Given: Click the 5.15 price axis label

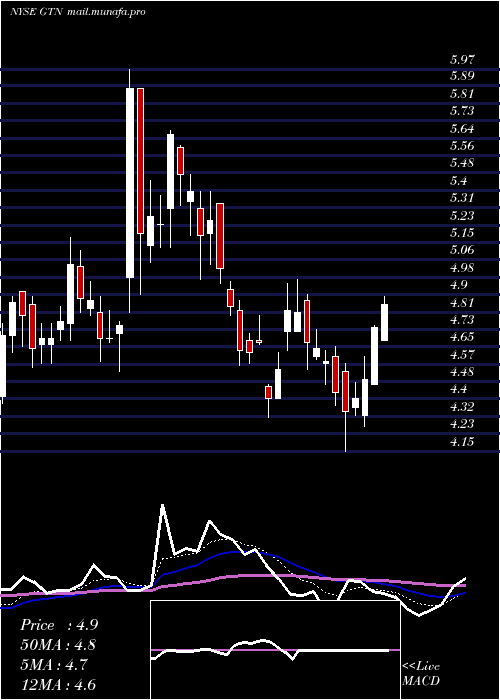Looking at the screenshot, I should point(462,233).
